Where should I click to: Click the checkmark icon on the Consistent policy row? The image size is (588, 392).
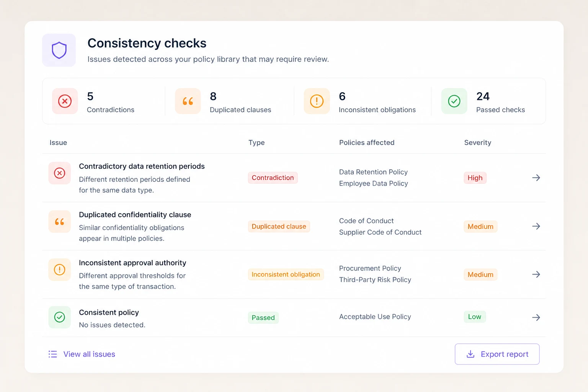click(60, 317)
